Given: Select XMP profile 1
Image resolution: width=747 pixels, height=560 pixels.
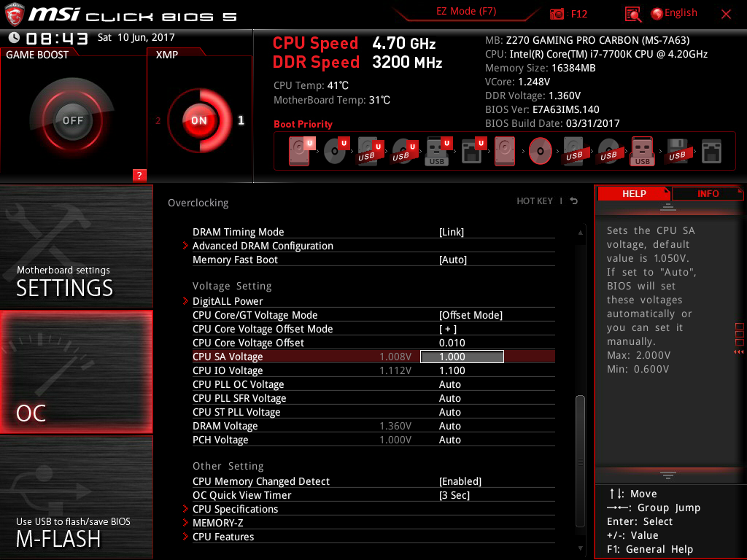Looking at the screenshot, I should pos(241,120).
